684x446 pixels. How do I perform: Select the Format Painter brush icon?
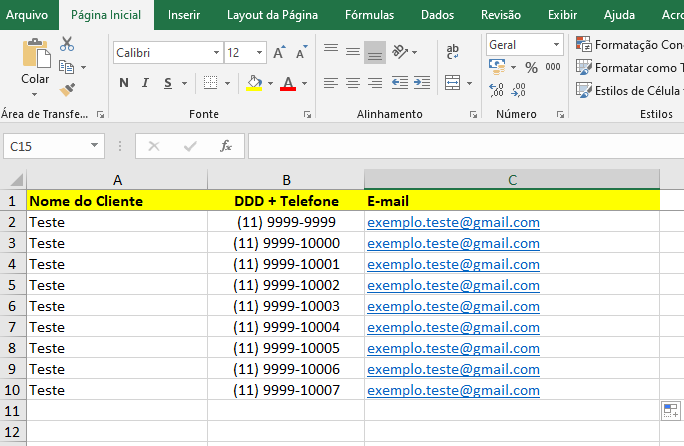pos(67,90)
